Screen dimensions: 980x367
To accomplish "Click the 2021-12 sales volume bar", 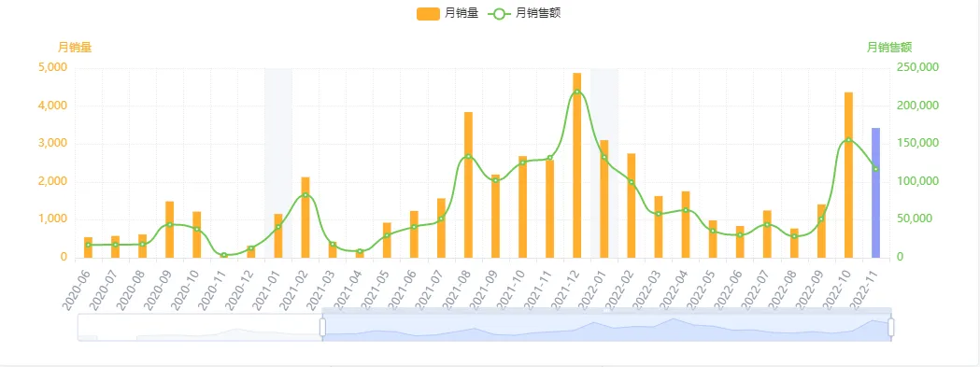I will click(576, 165).
